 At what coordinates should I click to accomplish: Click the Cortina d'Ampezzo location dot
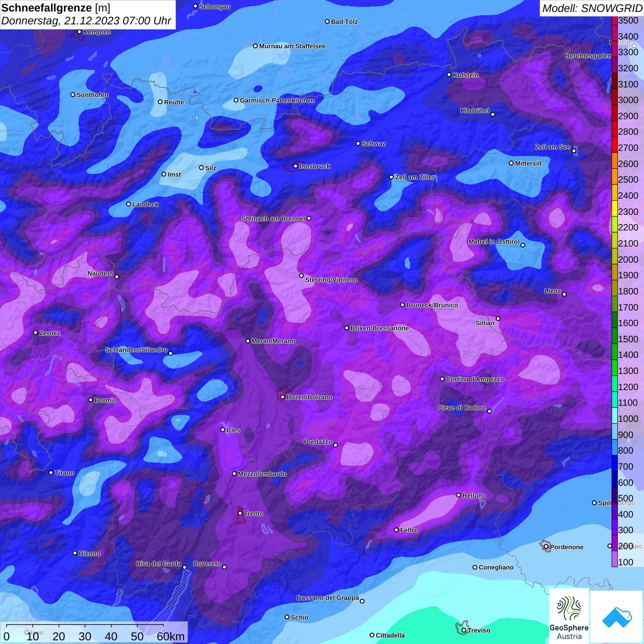click(x=442, y=379)
